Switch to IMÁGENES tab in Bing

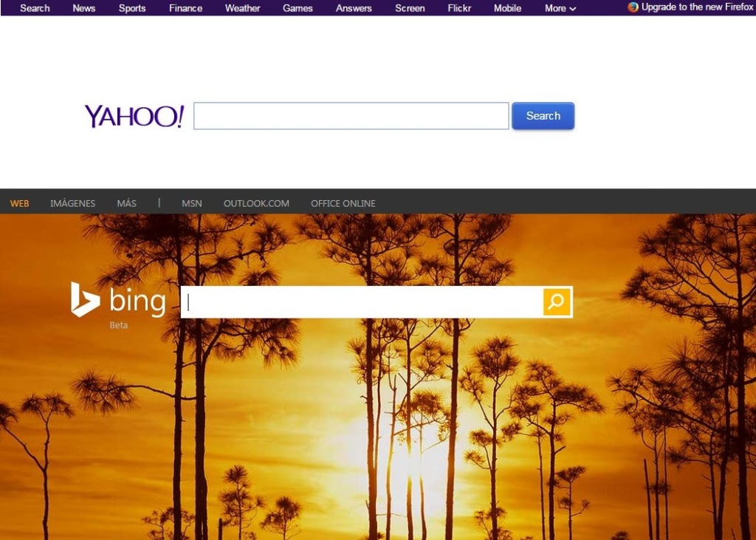(73, 204)
